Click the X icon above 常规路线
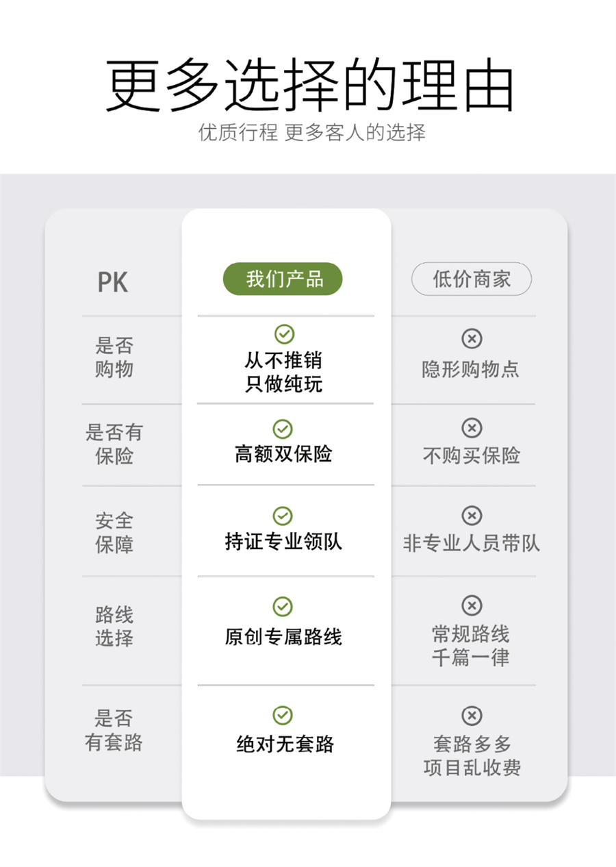 coord(471,605)
